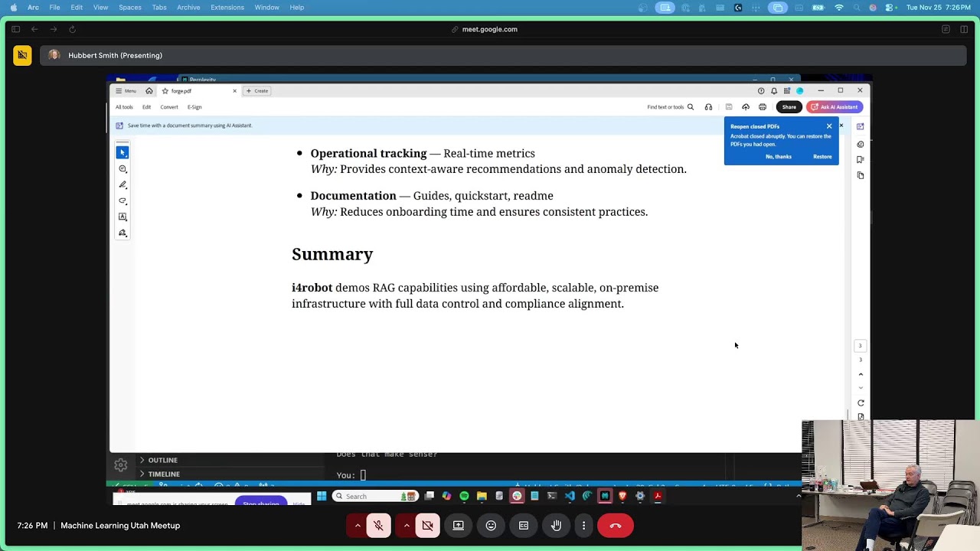Expand the OUTLINE section in VS Code
The image size is (980, 551).
(162, 460)
